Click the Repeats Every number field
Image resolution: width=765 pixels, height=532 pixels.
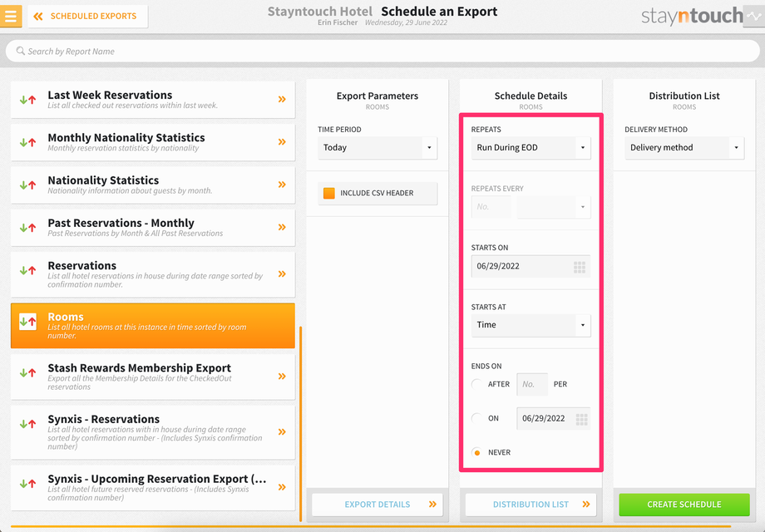click(x=491, y=207)
